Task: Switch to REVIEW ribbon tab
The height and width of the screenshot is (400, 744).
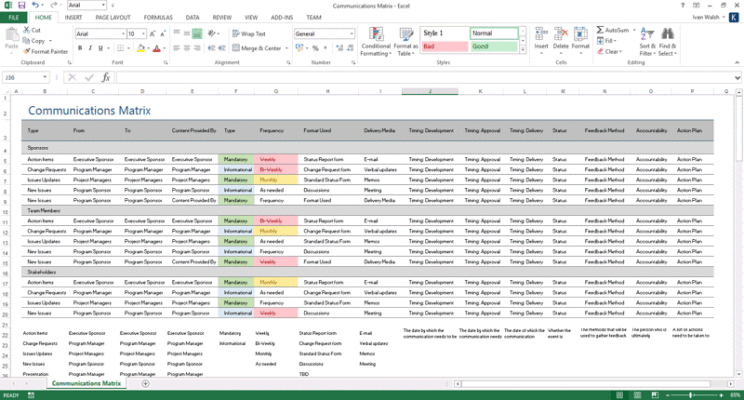Action: (222, 18)
